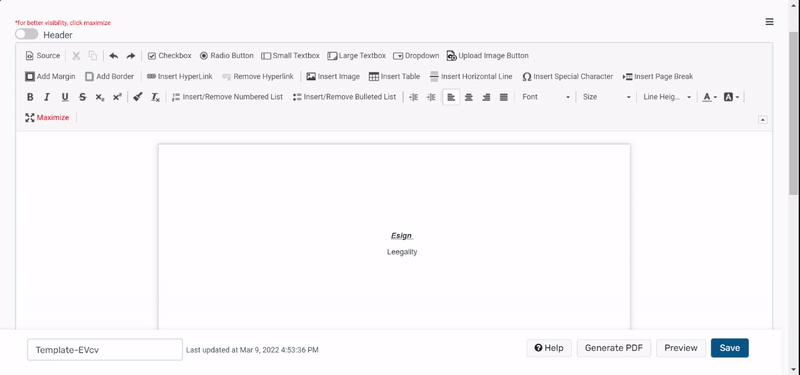The width and height of the screenshot is (800, 375).
Task: Select Center alignment
Action: pyautogui.click(x=468, y=97)
